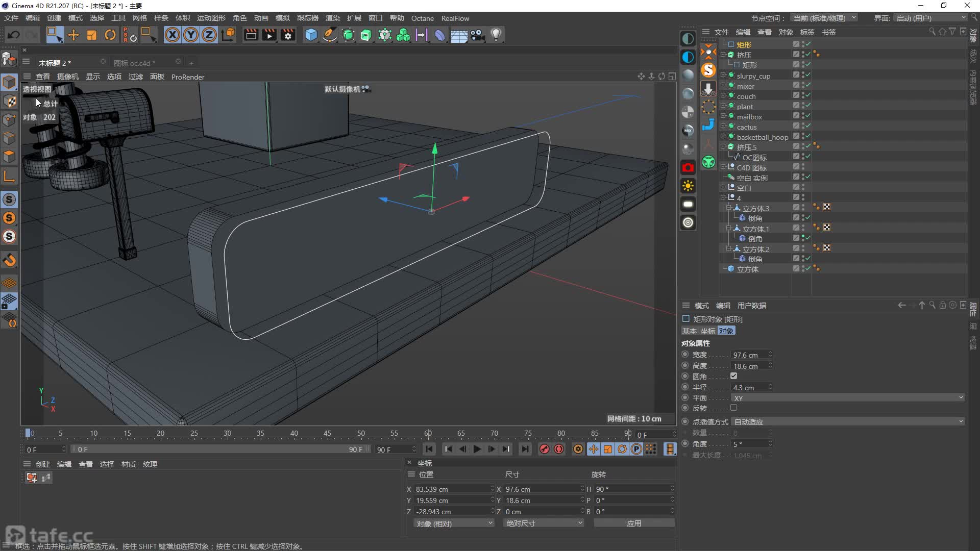Image resolution: width=980 pixels, height=551 pixels.
Task: Click the Octane red camera icon
Action: pyautogui.click(x=688, y=167)
